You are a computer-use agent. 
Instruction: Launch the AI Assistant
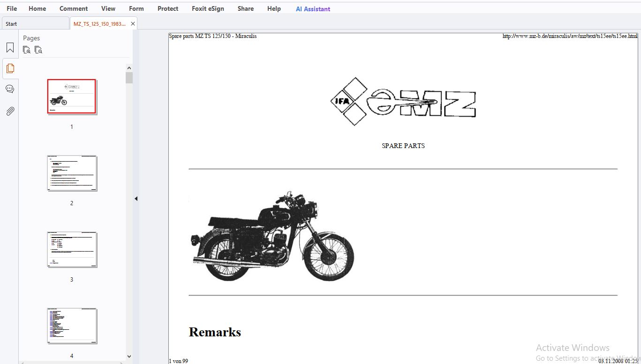pyautogui.click(x=313, y=8)
